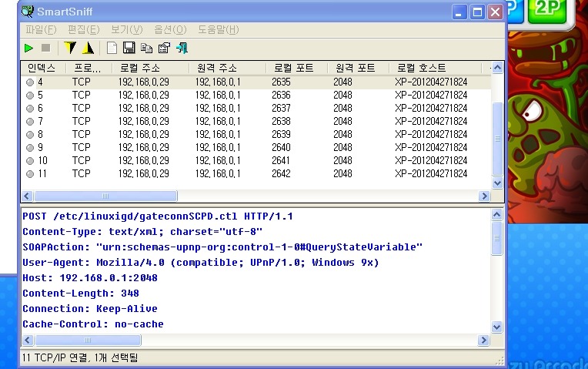Click the exit door icon
This screenshot has height=369, width=588.
[182, 48]
